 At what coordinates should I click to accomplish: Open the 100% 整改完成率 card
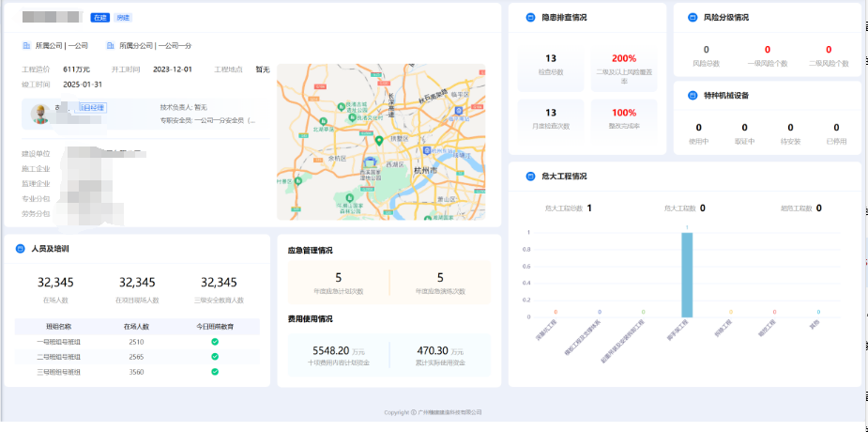[x=624, y=117]
